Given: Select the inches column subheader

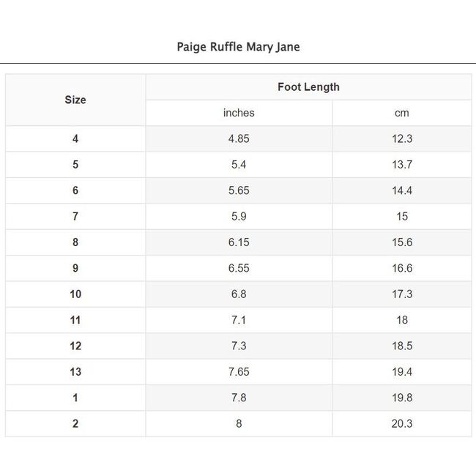Looking at the screenshot, I should (239, 113).
